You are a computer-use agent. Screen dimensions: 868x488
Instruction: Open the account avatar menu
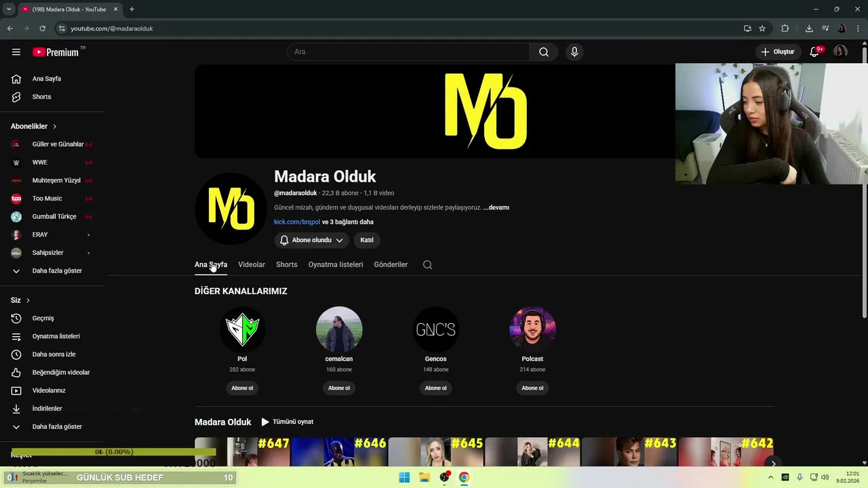click(x=840, y=52)
